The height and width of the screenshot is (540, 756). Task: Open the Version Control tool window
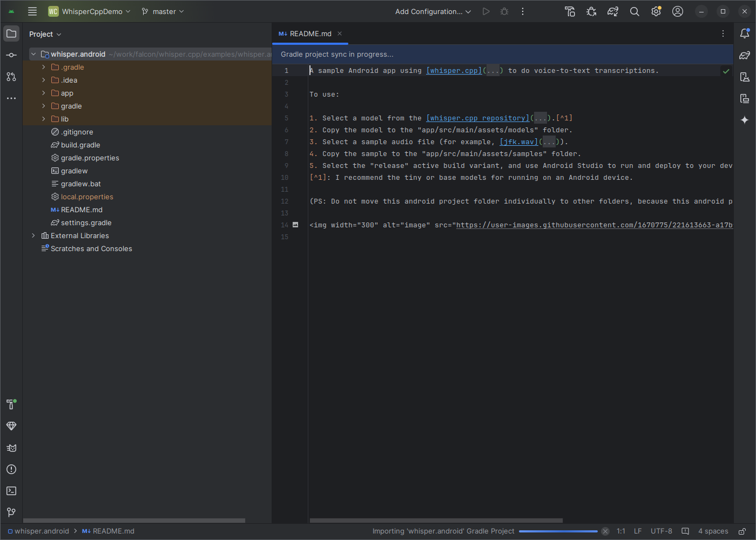[x=11, y=512]
